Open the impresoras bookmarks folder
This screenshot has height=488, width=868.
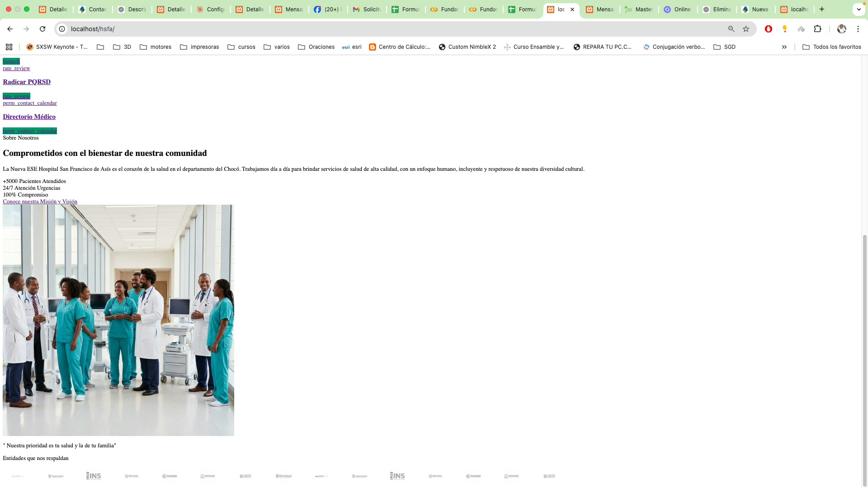click(x=199, y=47)
